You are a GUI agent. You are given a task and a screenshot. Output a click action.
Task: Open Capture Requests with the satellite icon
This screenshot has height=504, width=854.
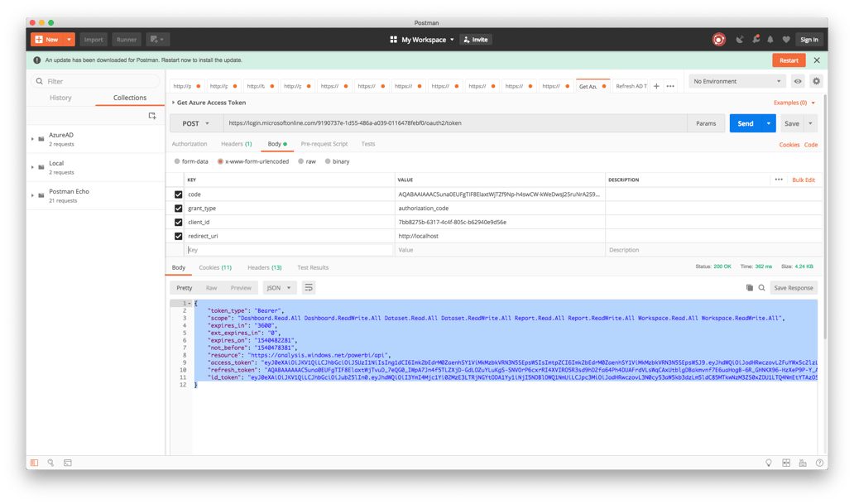pos(741,39)
